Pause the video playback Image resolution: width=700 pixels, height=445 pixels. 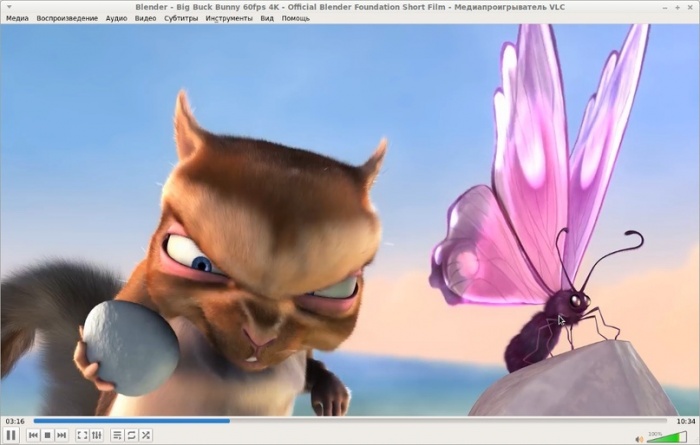(11, 435)
